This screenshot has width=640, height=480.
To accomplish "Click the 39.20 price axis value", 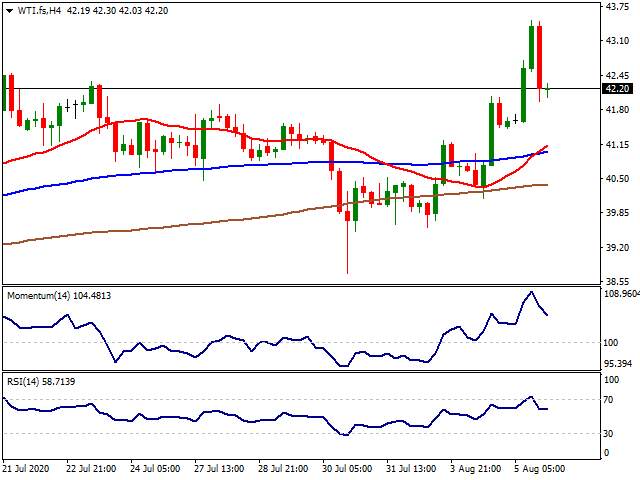I will coord(617,248).
